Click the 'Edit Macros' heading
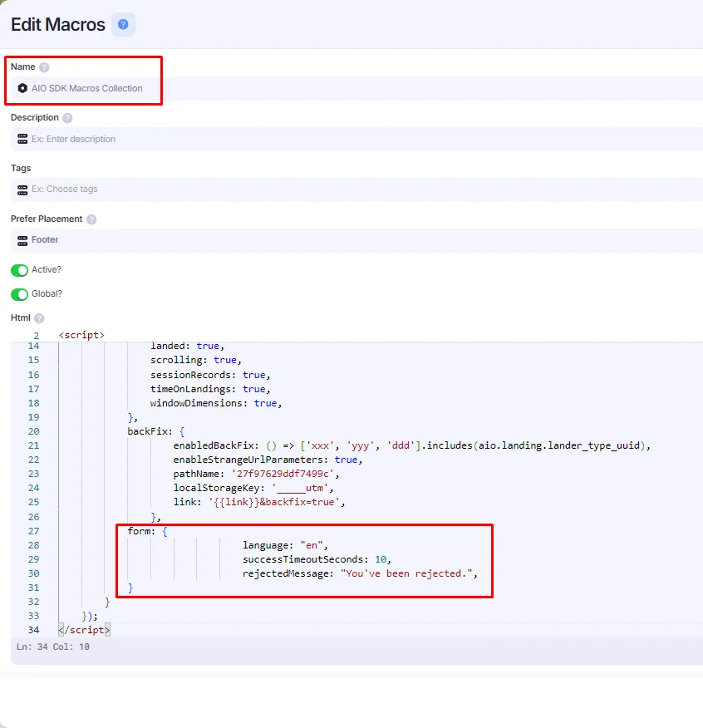 (x=58, y=25)
